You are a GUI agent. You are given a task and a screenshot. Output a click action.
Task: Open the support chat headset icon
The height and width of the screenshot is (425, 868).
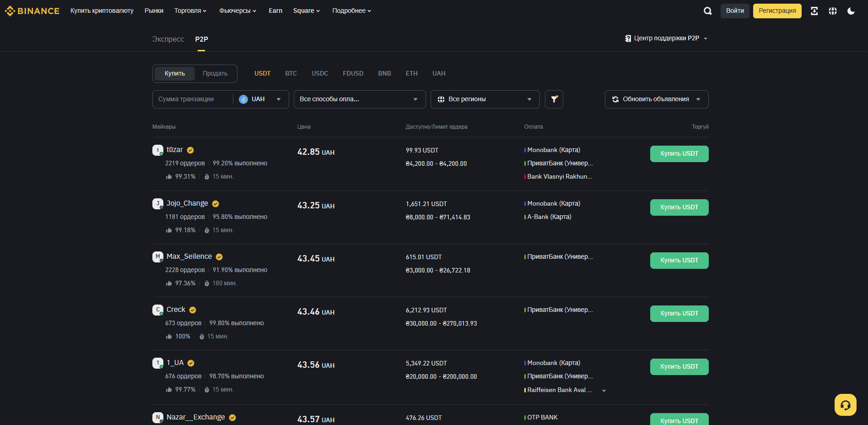[845, 405]
